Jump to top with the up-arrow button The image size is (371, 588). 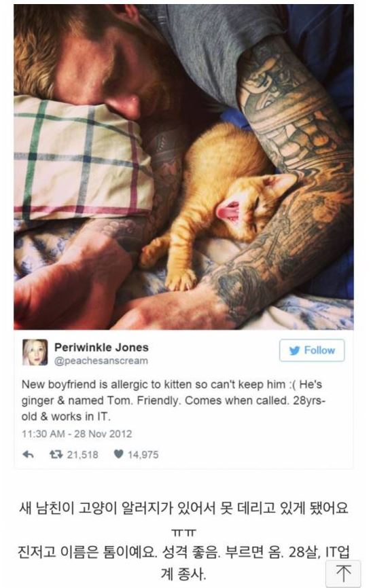[343, 574]
